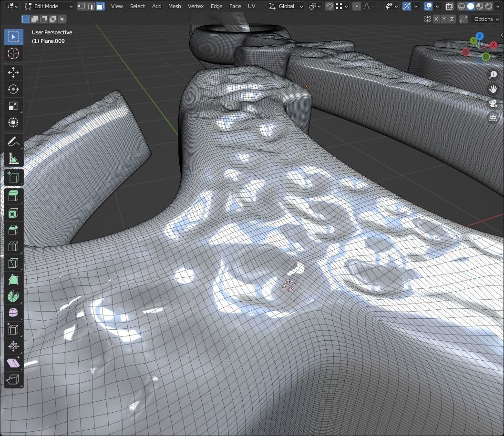The image size is (504, 436).
Task: Toggle viewport overlays
Action: tap(428, 6)
